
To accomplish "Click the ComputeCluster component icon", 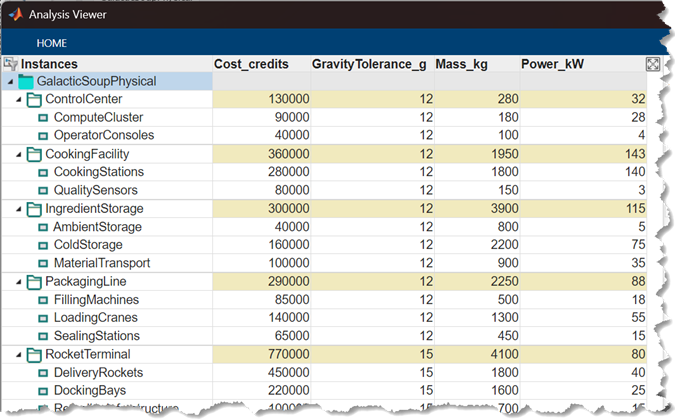I will (x=43, y=118).
